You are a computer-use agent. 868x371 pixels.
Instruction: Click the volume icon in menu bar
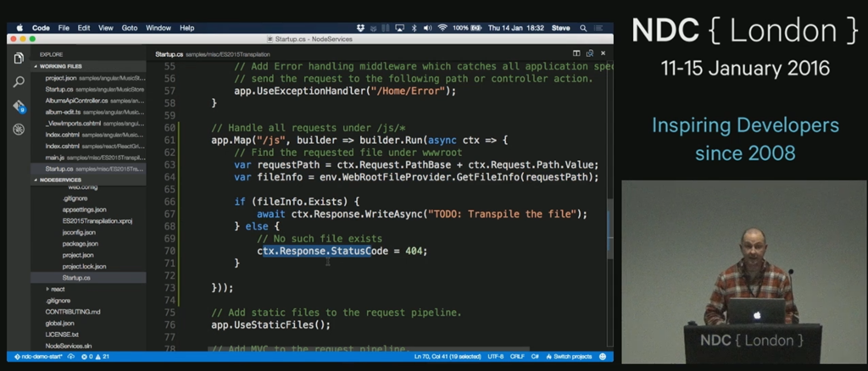point(427,28)
